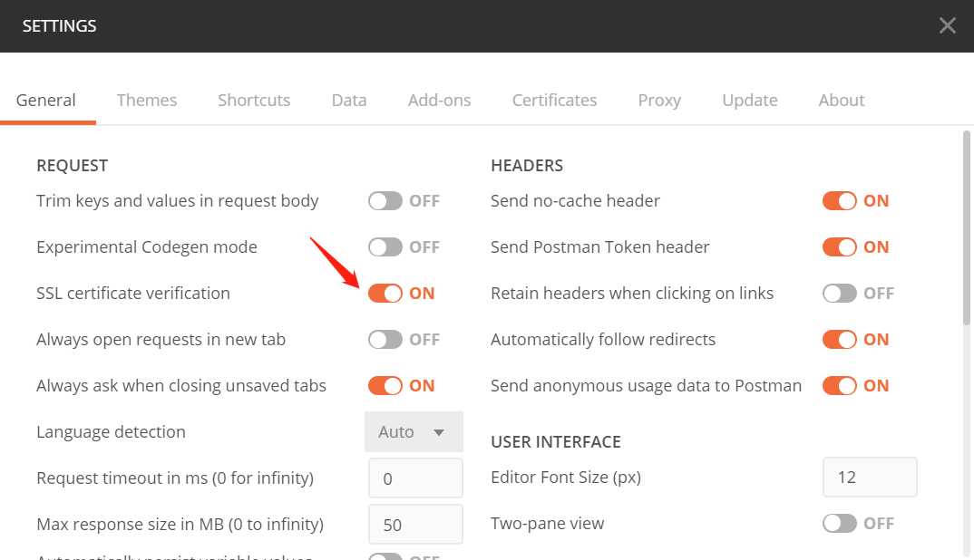Turn off Send Postman Token header
The height and width of the screenshot is (560, 974).
point(839,247)
